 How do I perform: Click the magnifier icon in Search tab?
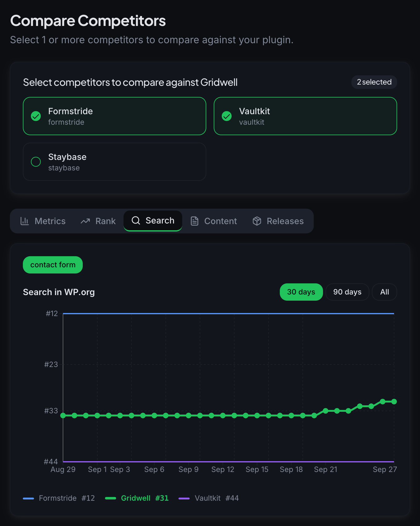click(x=136, y=220)
